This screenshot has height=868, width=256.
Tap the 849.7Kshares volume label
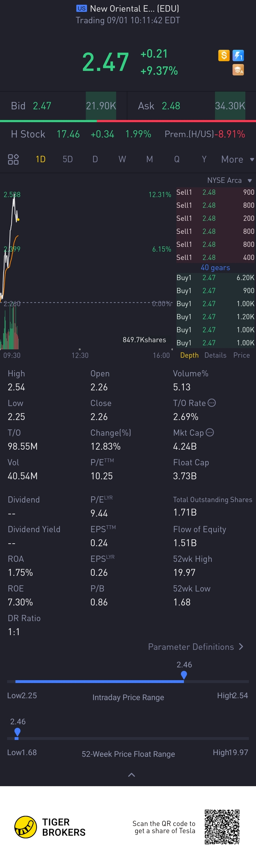144,340
